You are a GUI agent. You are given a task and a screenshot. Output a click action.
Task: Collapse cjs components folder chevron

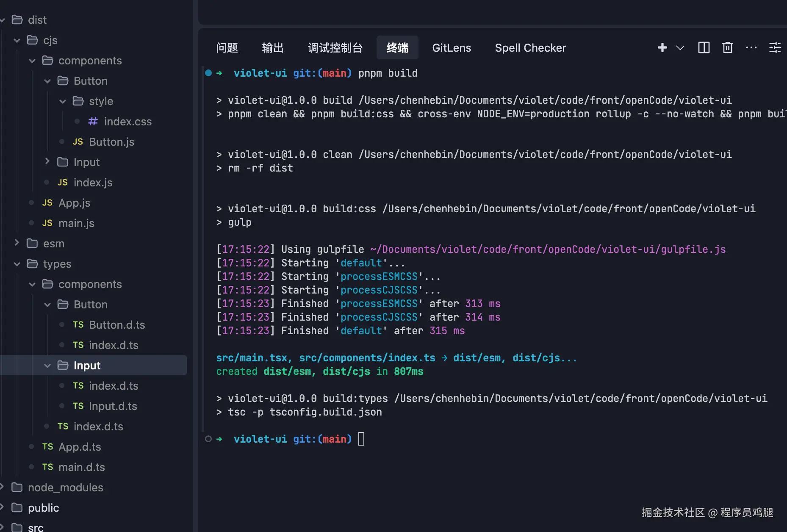[32, 61]
